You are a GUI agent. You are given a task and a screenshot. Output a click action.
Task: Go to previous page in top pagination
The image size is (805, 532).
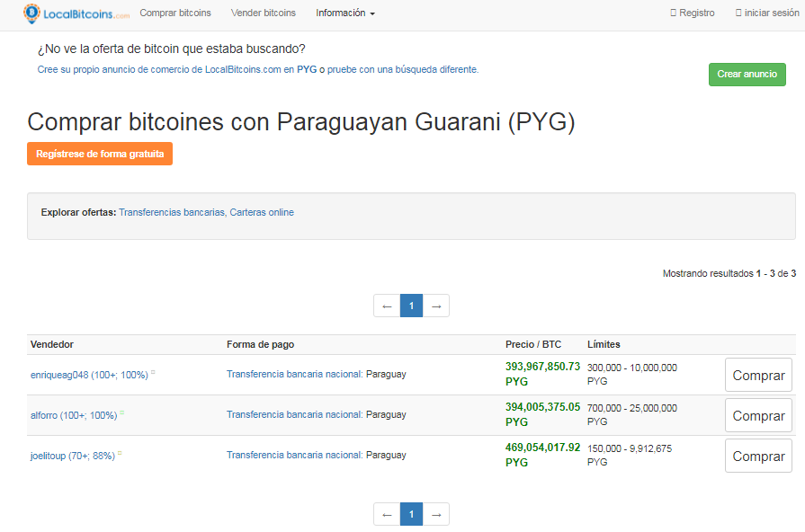[387, 306]
